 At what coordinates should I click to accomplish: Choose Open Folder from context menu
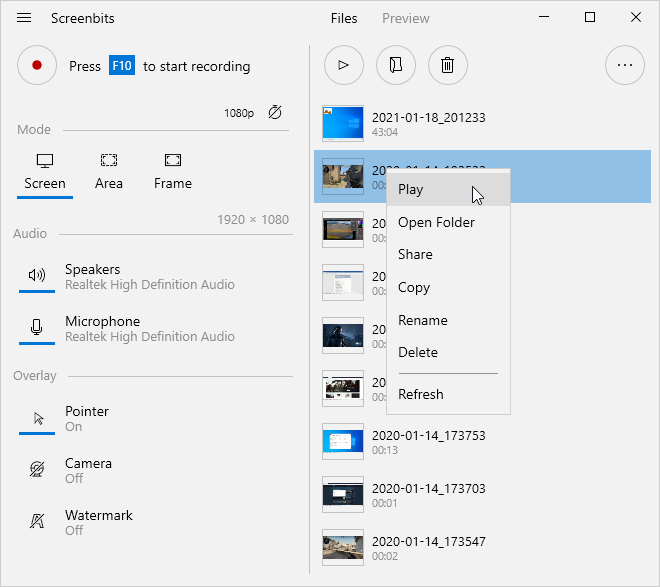coord(448,222)
